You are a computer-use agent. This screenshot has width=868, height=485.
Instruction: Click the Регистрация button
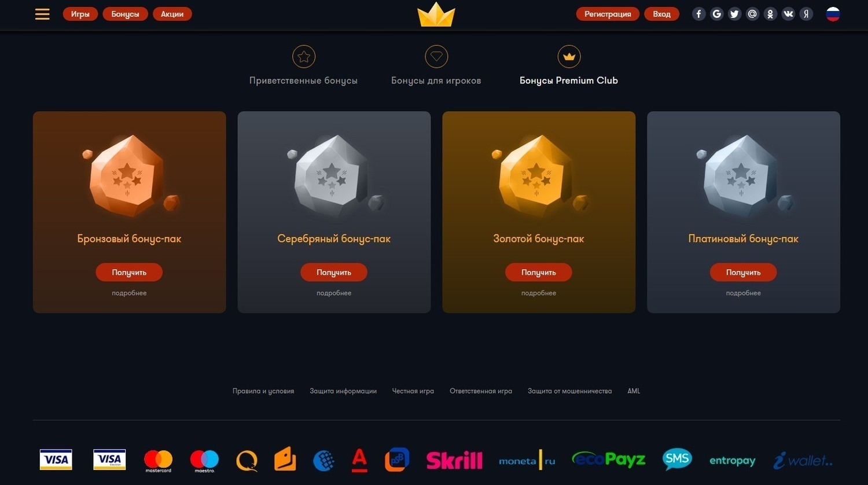608,14
